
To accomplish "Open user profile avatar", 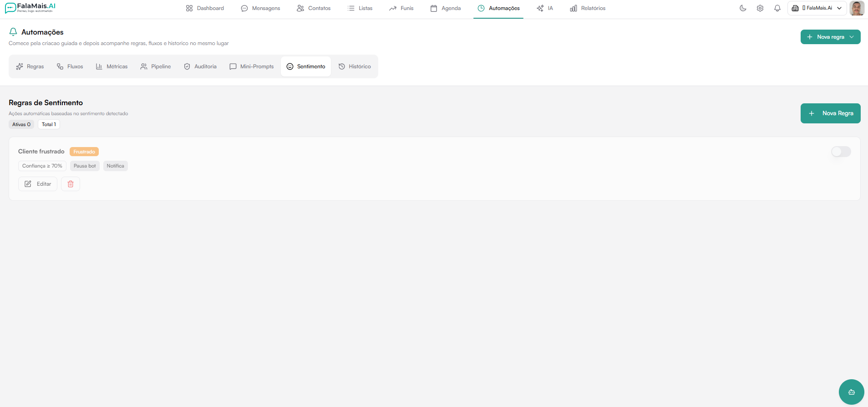I will [x=857, y=8].
